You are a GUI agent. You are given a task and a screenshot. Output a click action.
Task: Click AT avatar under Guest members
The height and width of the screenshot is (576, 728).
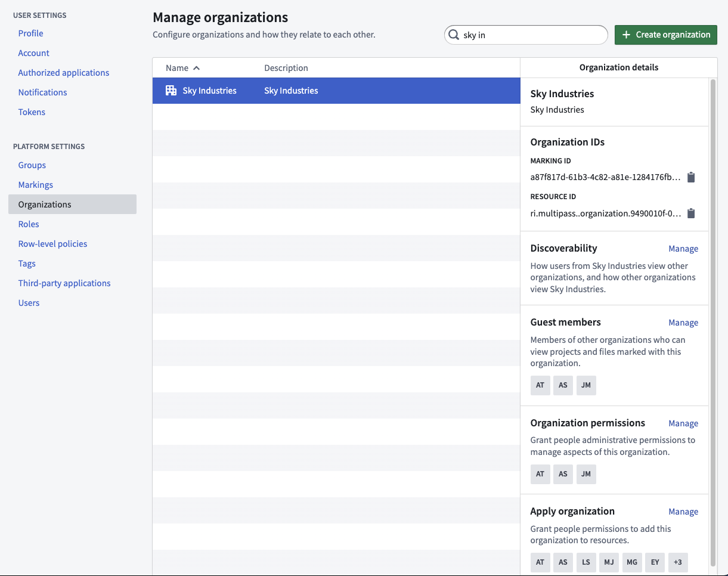click(540, 385)
